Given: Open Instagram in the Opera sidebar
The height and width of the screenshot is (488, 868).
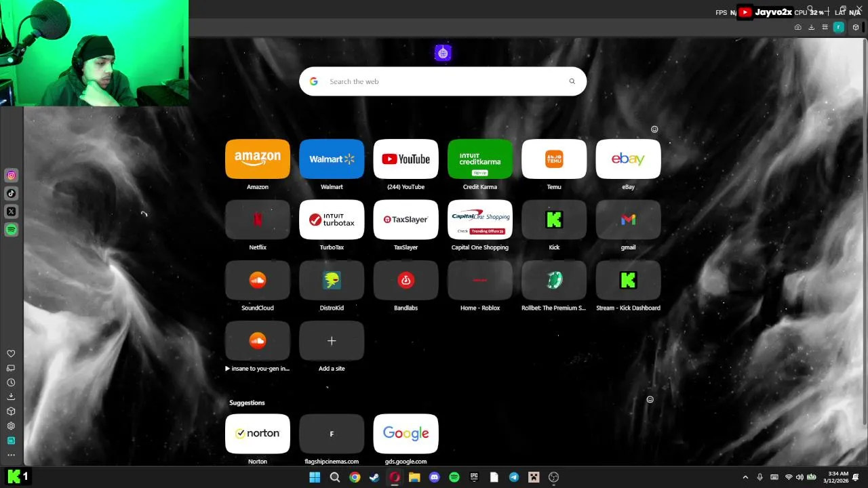Looking at the screenshot, I should 11,176.
